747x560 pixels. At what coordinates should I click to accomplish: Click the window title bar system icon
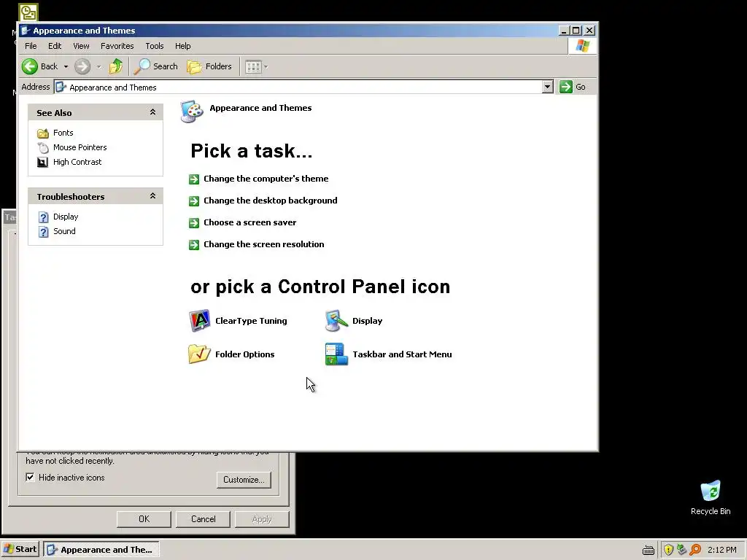26,31
